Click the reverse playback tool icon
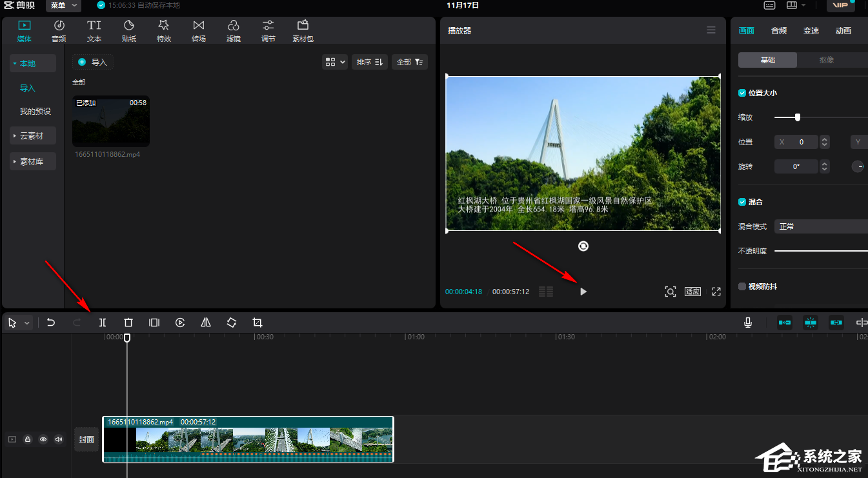The height and width of the screenshot is (478, 868). pos(180,323)
